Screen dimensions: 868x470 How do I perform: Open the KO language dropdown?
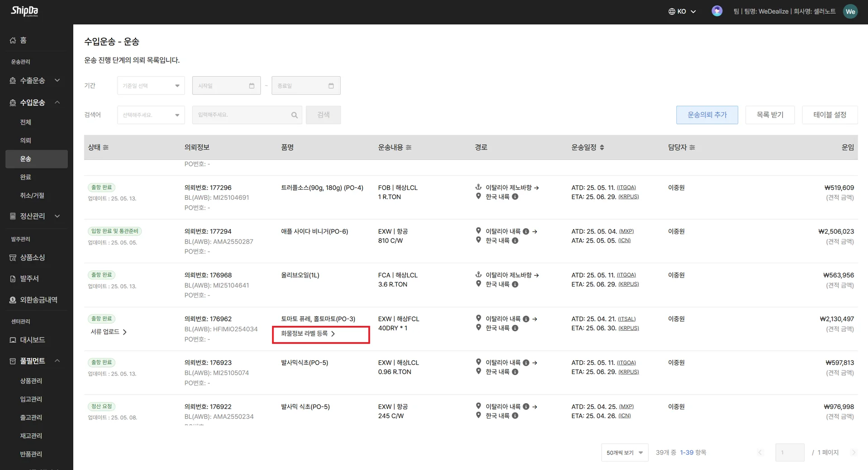pos(682,12)
